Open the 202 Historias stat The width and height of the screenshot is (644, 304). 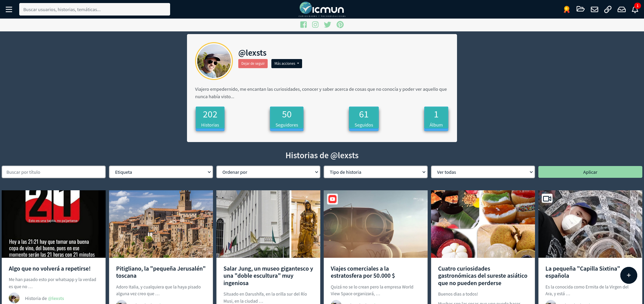[210, 118]
